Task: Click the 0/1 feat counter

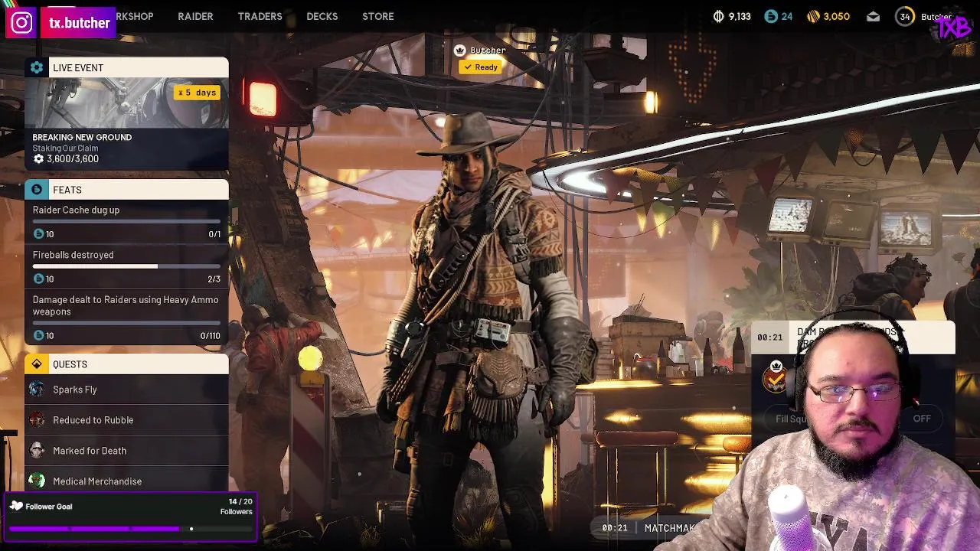Action: [x=214, y=234]
